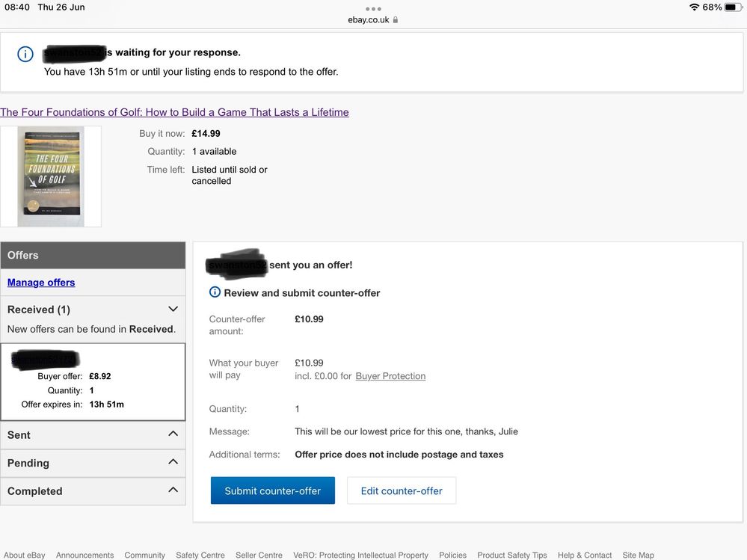This screenshot has height=560, width=747.
Task: Click the message text 'This will be our lowest price'
Action: pyautogui.click(x=406, y=431)
